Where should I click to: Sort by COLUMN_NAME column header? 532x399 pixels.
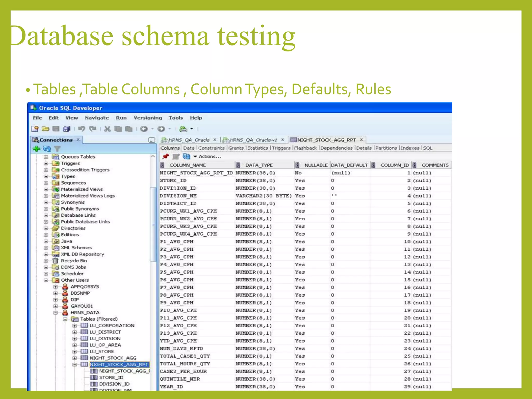click(x=197, y=165)
